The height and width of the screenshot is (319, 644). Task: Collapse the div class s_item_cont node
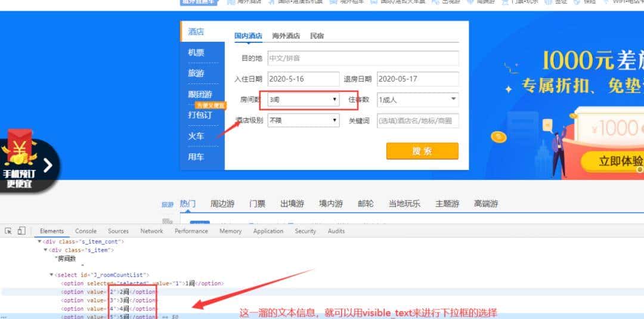click(x=40, y=242)
